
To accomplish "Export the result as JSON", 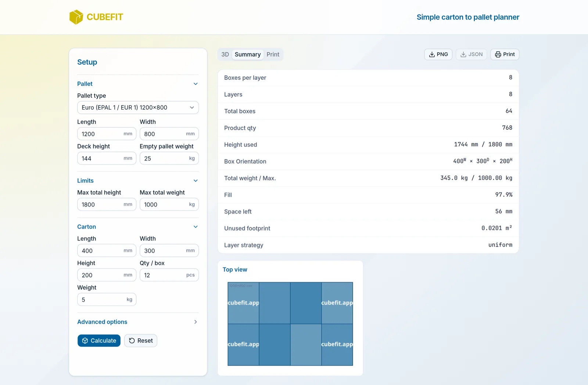I will click(471, 54).
